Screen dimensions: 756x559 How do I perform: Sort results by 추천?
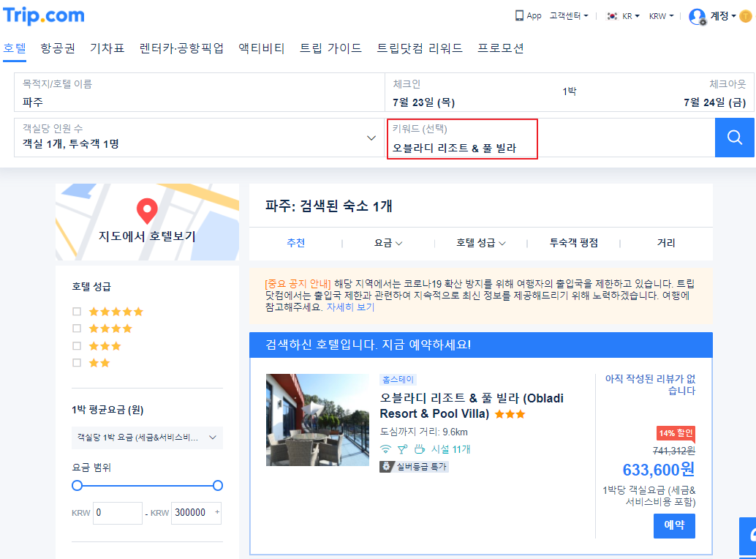click(295, 243)
